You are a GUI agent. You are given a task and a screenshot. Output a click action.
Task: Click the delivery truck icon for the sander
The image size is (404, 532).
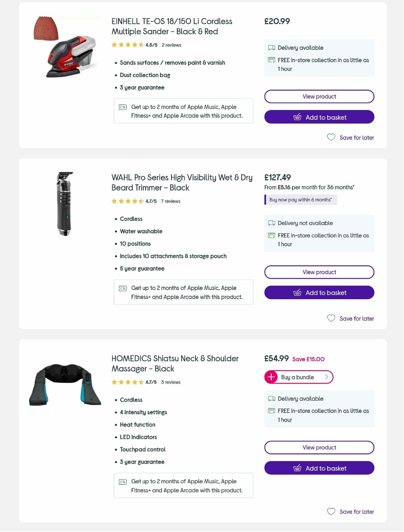coord(271,48)
